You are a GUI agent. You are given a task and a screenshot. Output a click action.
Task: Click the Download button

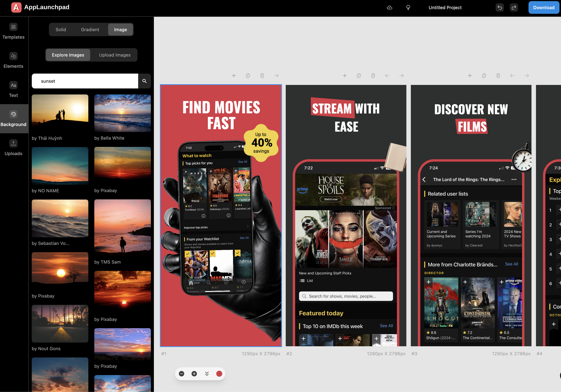coord(544,8)
